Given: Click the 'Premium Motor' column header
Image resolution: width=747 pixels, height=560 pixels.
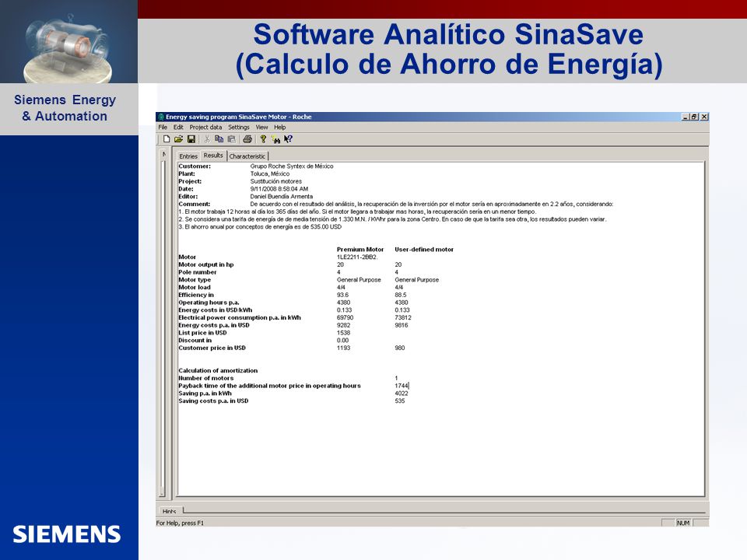Looking at the screenshot, I should (360, 250).
